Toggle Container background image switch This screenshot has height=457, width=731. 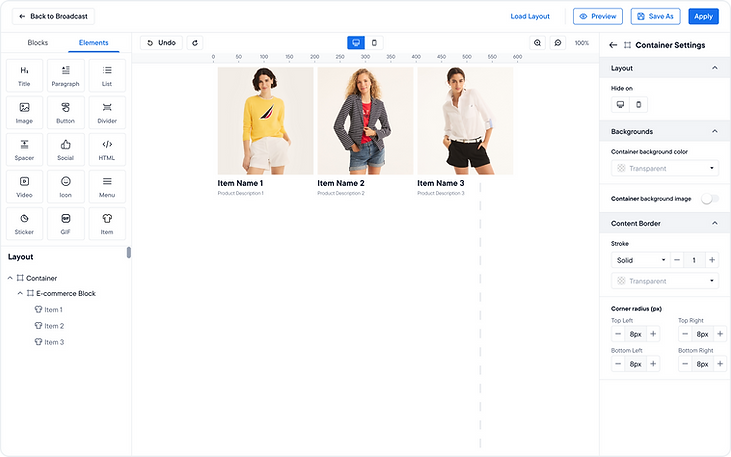[710, 199]
